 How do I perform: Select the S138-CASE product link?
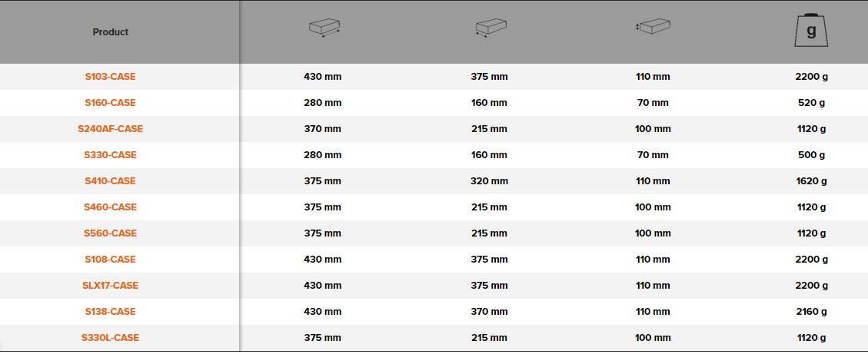[x=111, y=312]
